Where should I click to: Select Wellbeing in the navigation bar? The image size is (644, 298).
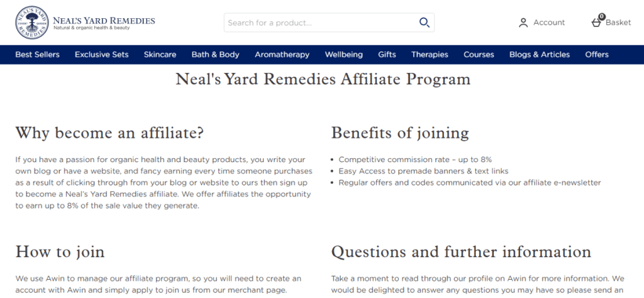[x=344, y=55]
